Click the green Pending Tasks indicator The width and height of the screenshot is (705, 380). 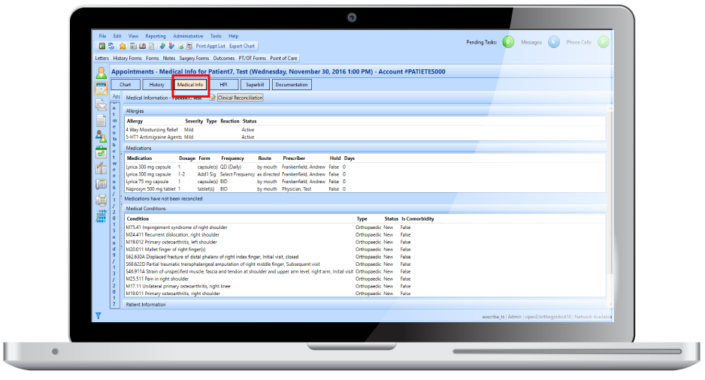508,42
